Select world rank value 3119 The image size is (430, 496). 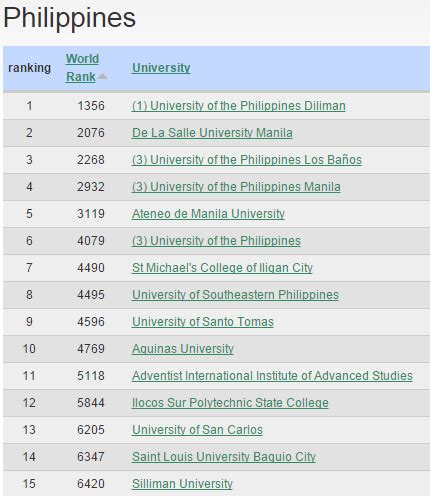pyautogui.click(x=91, y=214)
